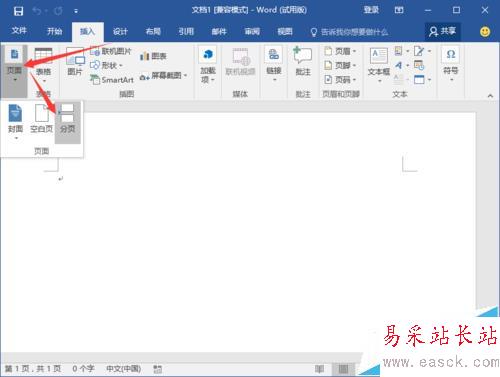
Task: Click the 共享 share button
Action: point(442,31)
